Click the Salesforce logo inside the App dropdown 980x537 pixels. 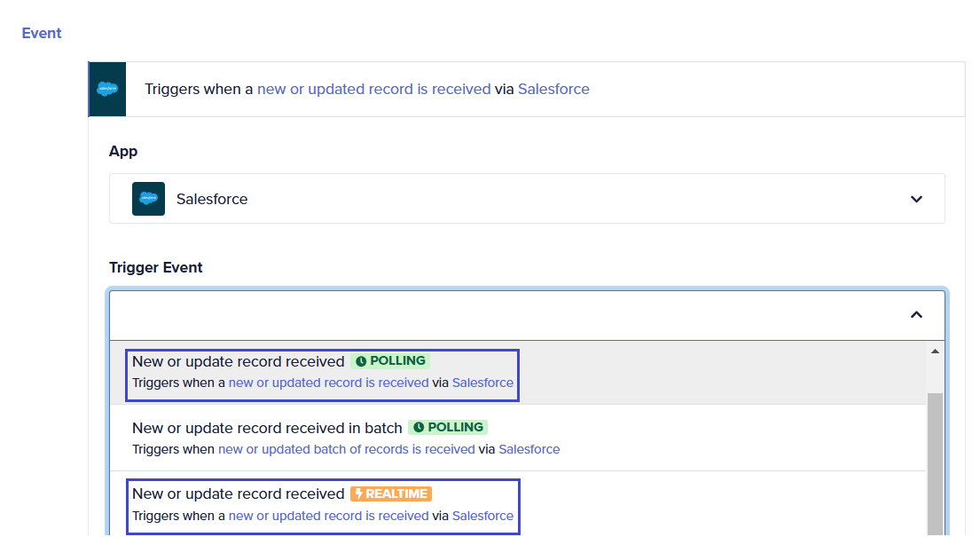pos(148,199)
